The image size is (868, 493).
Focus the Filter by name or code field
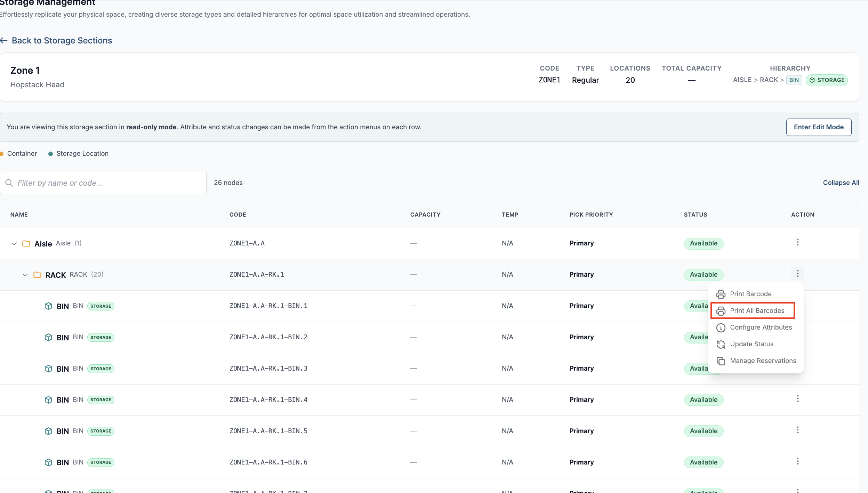coord(103,183)
